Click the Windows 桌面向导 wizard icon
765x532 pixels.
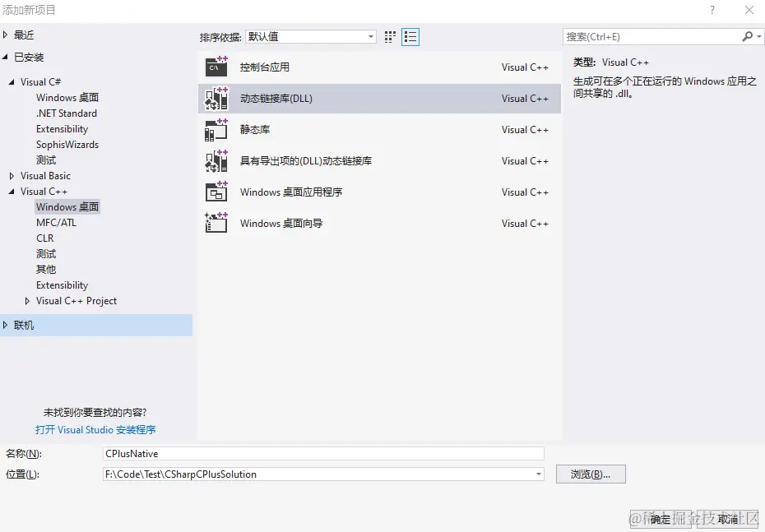(x=216, y=223)
